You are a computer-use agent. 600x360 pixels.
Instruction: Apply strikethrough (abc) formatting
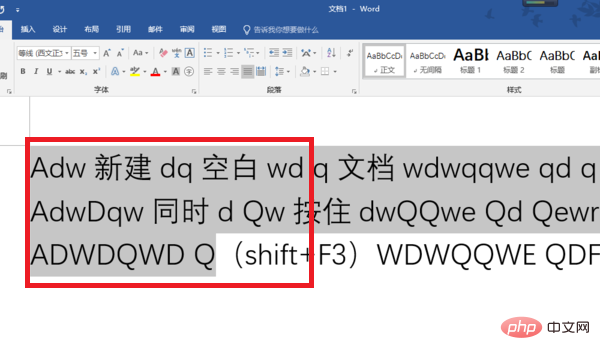70,72
